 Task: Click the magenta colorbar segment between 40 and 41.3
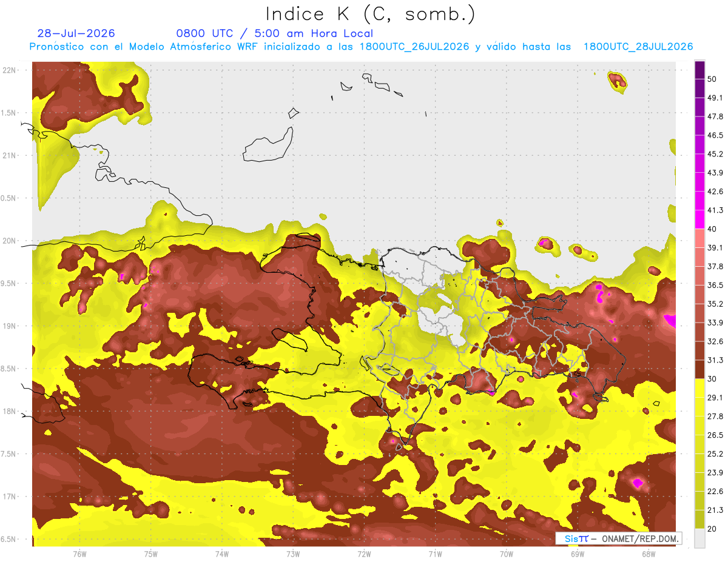[699, 219]
